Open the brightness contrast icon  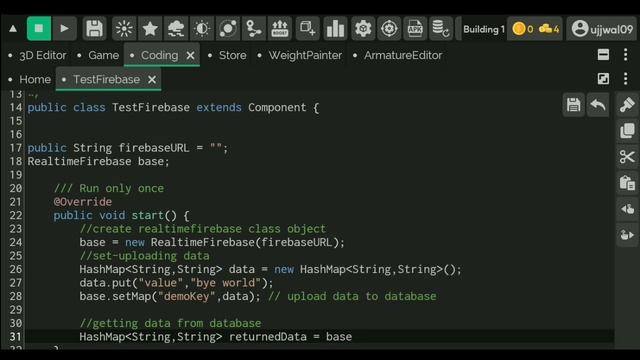pos(202,29)
